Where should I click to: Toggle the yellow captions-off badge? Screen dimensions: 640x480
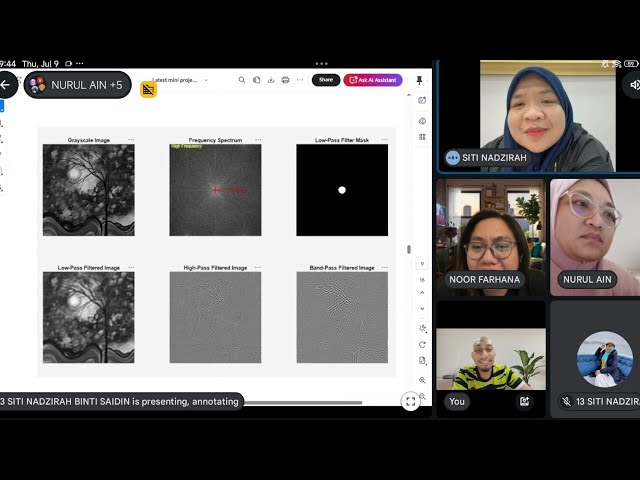(149, 89)
